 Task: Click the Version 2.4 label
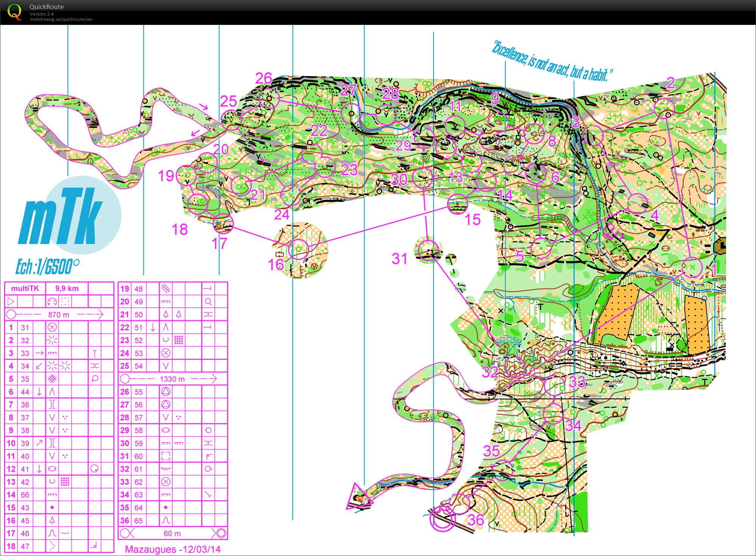[x=41, y=14]
